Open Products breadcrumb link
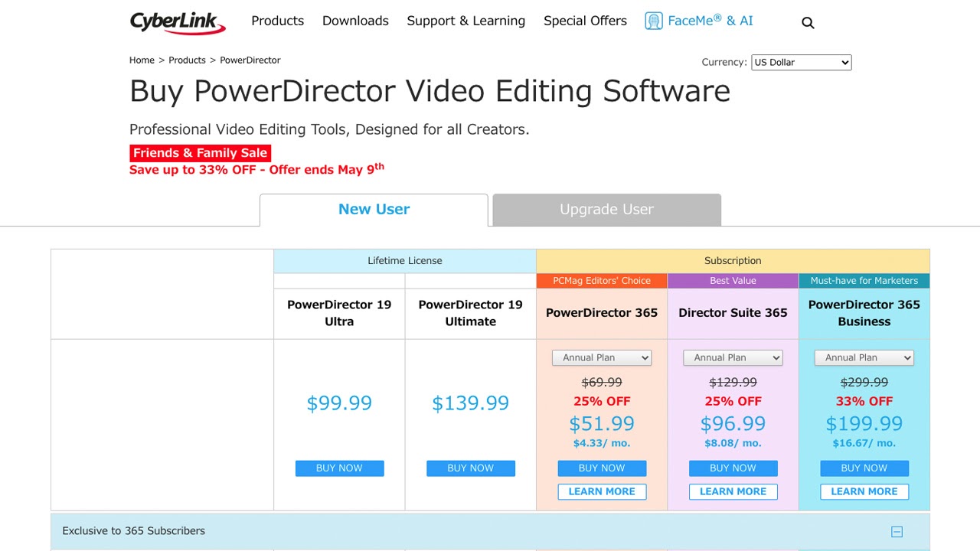Screen dimensions: 980x551 pos(187,60)
